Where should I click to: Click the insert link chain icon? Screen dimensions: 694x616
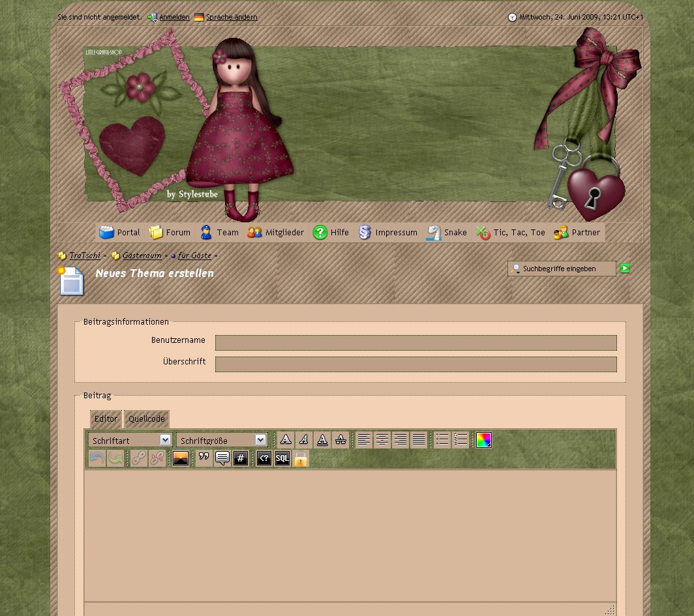pos(138,459)
